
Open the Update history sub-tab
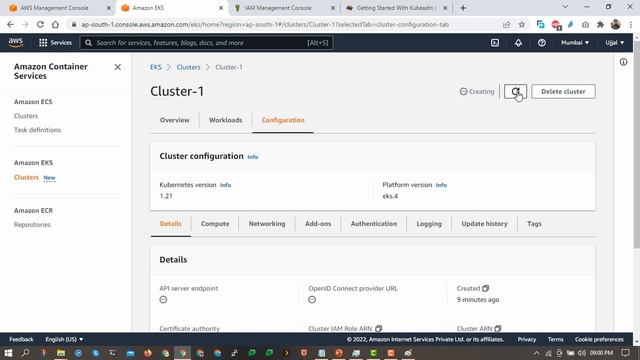[484, 224]
